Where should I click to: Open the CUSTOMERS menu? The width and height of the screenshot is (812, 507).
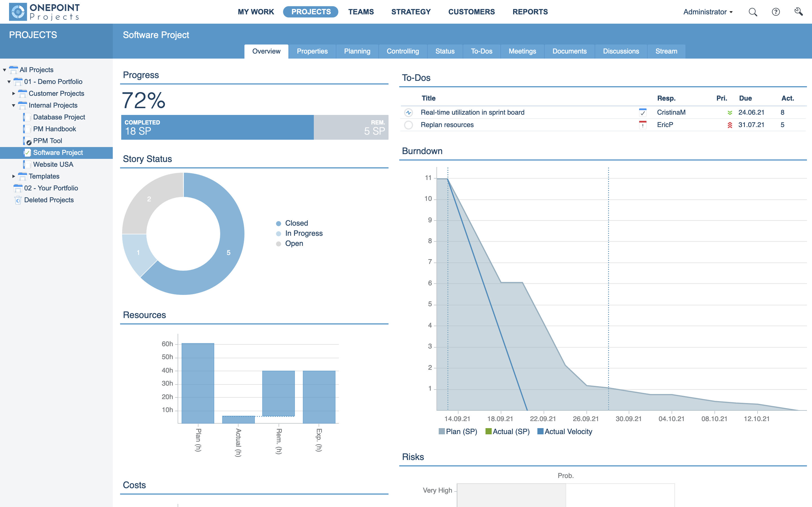tap(471, 12)
